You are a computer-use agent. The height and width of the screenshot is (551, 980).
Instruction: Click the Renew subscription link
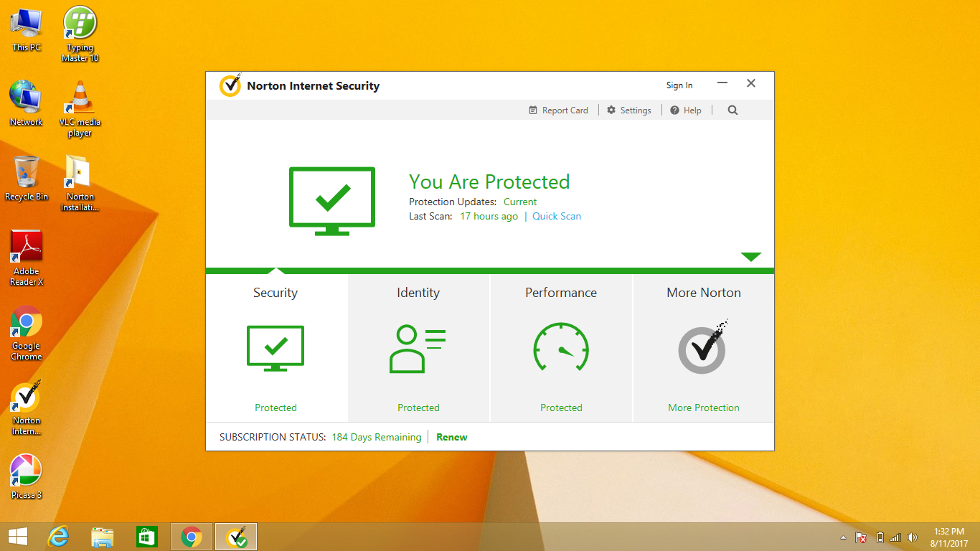[x=452, y=437]
